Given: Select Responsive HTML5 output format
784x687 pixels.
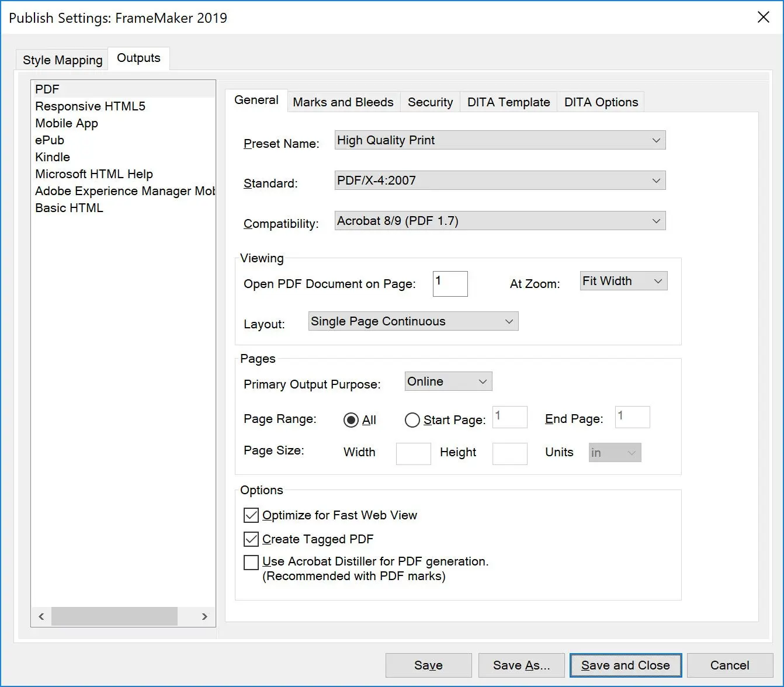Looking at the screenshot, I should coord(91,106).
